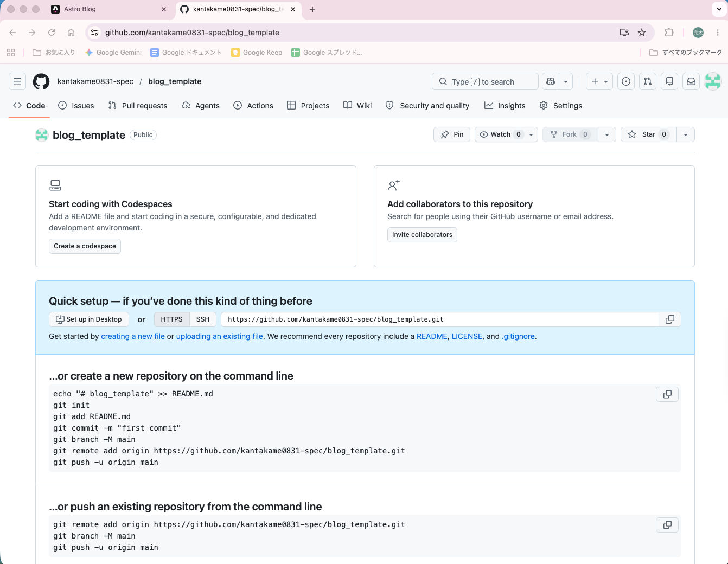Screen dimensions: 728x564
Task: Click the .gitignore link
Action: click(x=518, y=336)
